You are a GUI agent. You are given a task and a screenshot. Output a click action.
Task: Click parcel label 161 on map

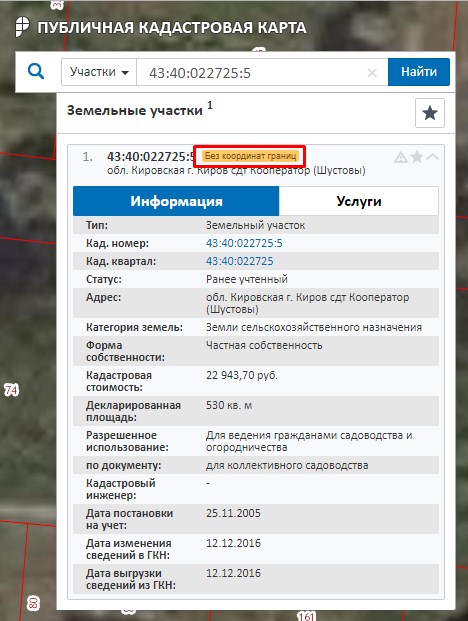click(x=306, y=616)
